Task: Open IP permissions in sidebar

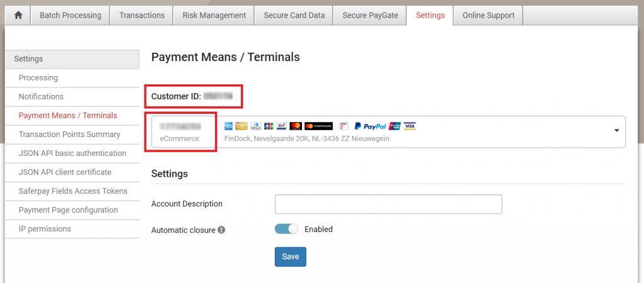Action: click(45, 229)
